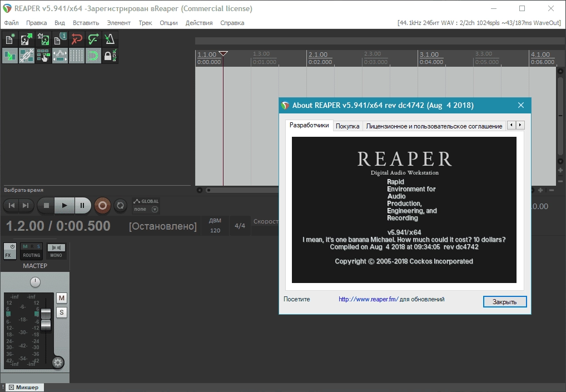This screenshot has height=392, width=566.
Task: Open project via disk-arrow toolbar icon
Action: coord(26,39)
